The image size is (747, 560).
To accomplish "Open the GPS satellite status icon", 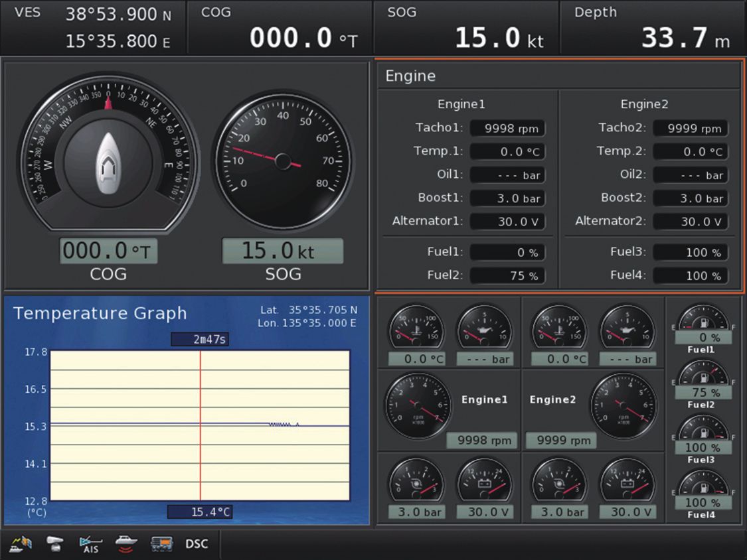I will (x=21, y=543).
